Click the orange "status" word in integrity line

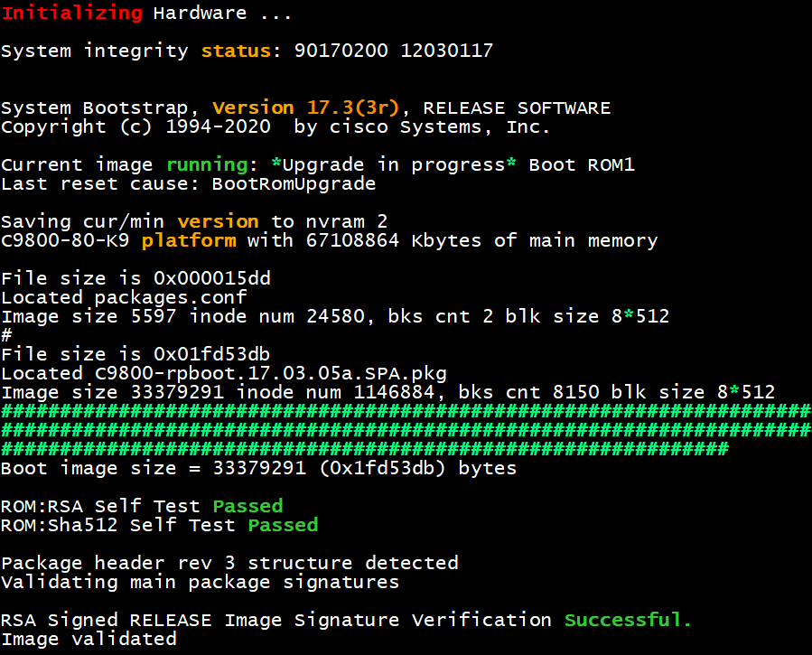pos(236,51)
